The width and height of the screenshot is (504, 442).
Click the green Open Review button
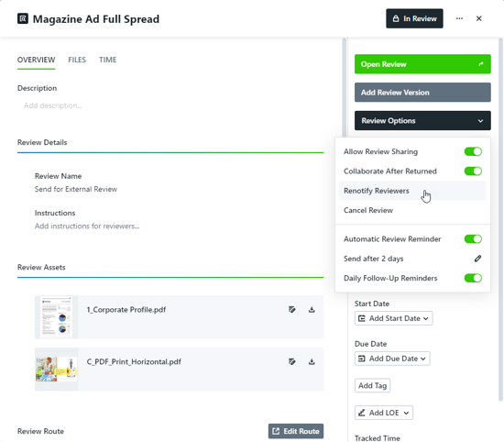[x=422, y=64]
